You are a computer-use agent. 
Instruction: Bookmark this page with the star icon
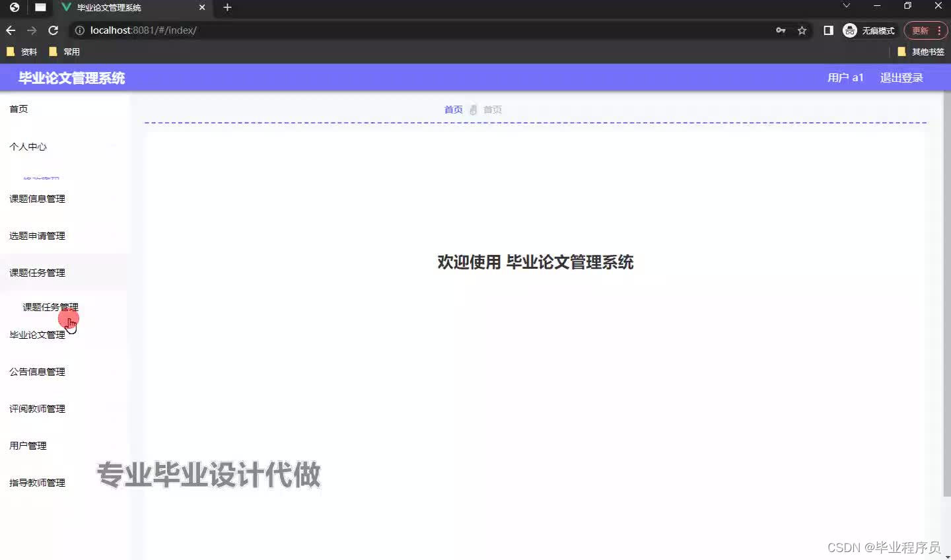pos(802,30)
